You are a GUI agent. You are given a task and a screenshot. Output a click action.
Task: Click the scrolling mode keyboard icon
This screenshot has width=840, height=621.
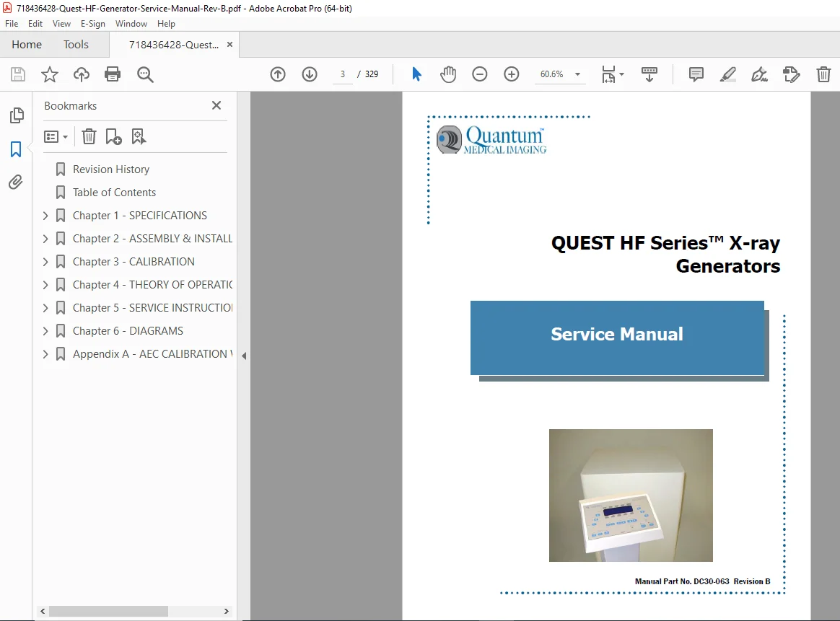[649, 74]
